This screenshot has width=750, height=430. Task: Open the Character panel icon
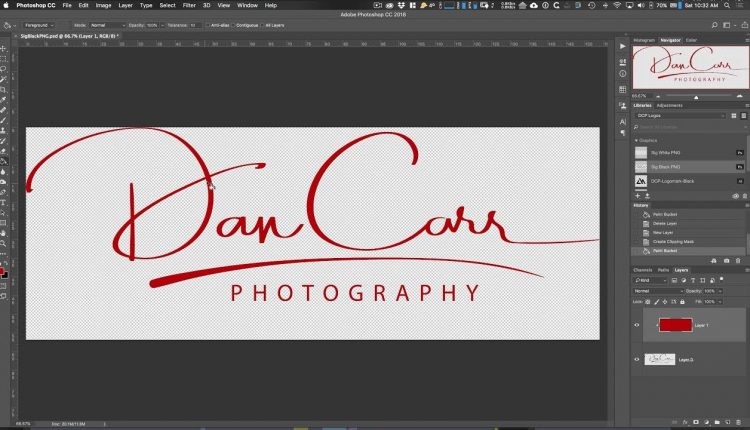[622, 122]
